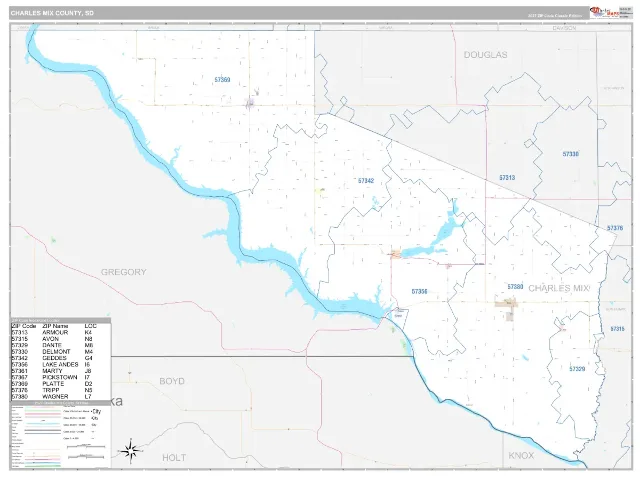
Task: Click ZIP code 57376 on the map
Action: click(x=615, y=228)
